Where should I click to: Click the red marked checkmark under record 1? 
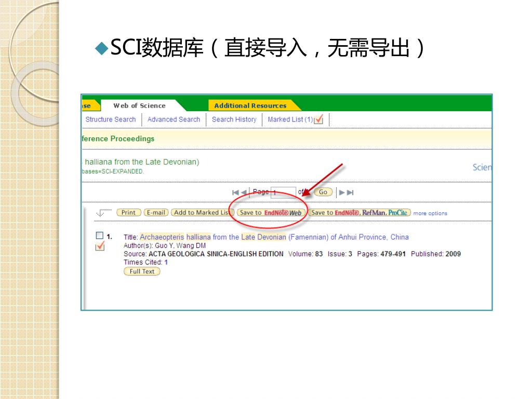pyautogui.click(x=100, y=246)
